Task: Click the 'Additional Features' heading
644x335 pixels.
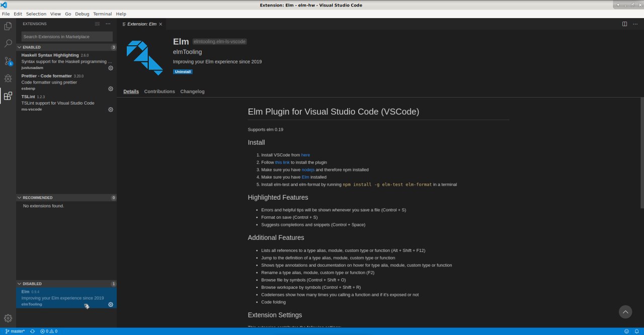Action: (276, 237)
